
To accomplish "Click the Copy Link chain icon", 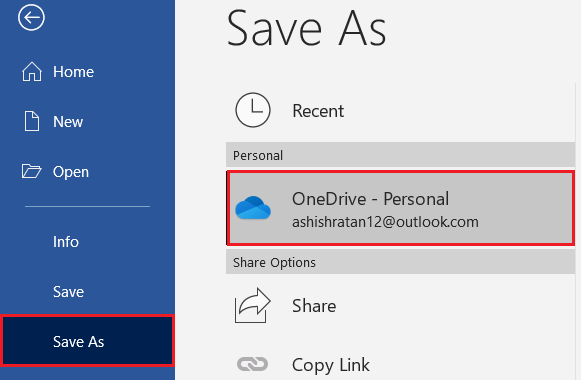I will [252, 364].
